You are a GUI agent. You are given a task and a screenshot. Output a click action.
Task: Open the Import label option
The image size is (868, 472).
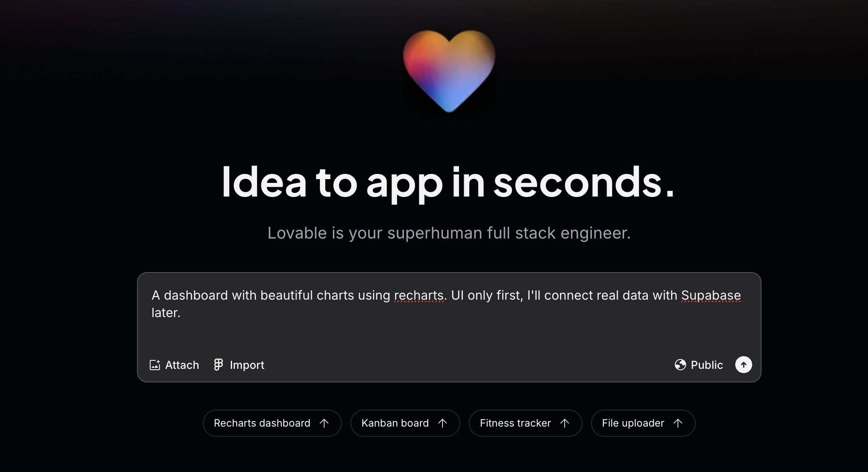(247, 365)
